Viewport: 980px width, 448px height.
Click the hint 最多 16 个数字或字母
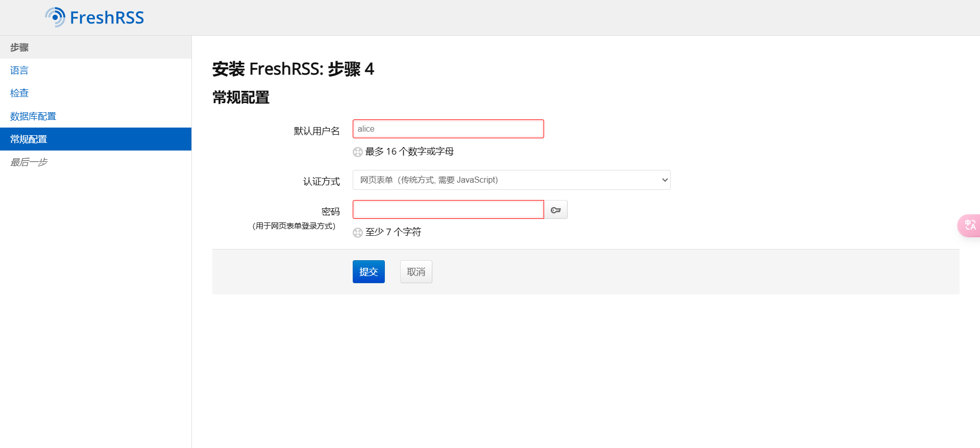(409, 152)
